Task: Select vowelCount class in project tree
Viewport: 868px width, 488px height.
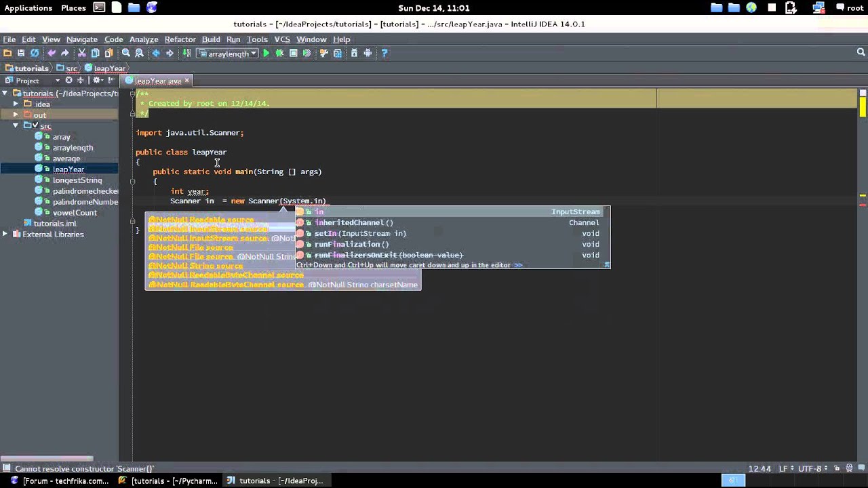Action: (x=75, y=213)
